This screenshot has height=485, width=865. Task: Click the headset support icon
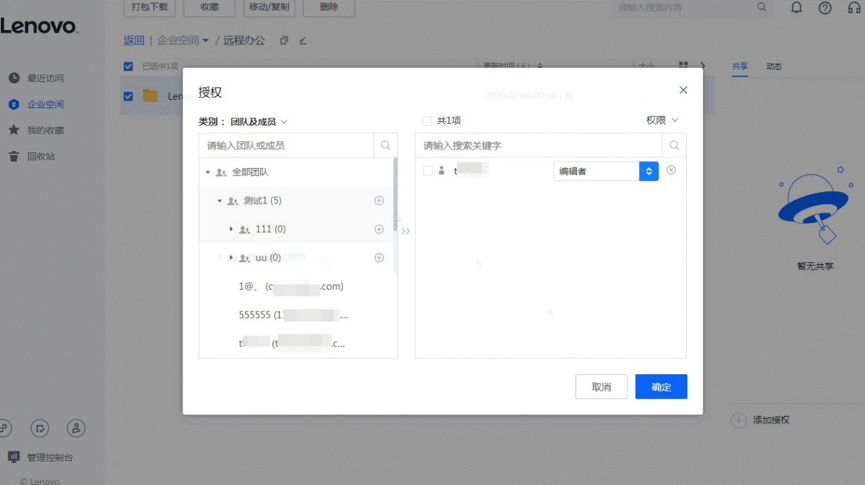[854, 8]
